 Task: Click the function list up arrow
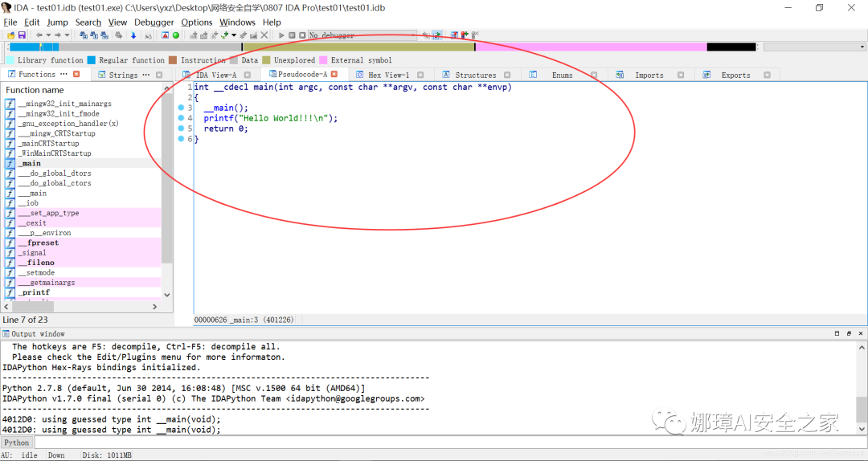[167, 88]
